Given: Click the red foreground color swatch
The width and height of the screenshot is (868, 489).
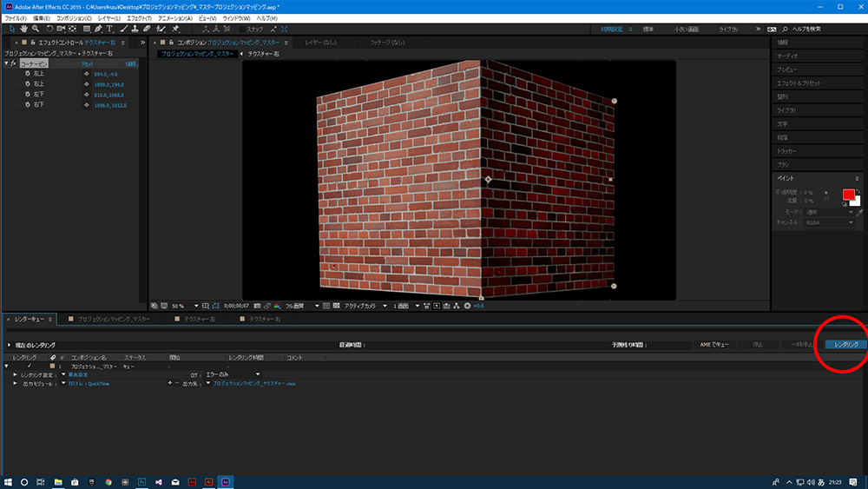Looking at the screenshot, I should pos(848,195).
